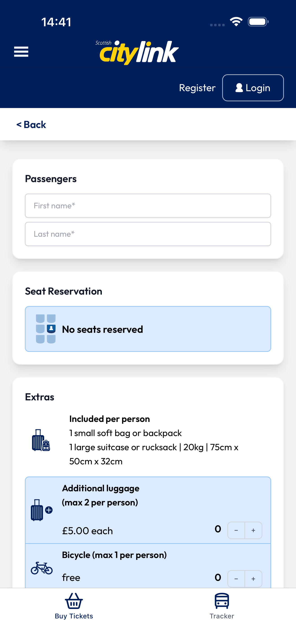The image size is (296, 644).
Task: Click the user icon in Login
Action: click(x=239, y=88)
